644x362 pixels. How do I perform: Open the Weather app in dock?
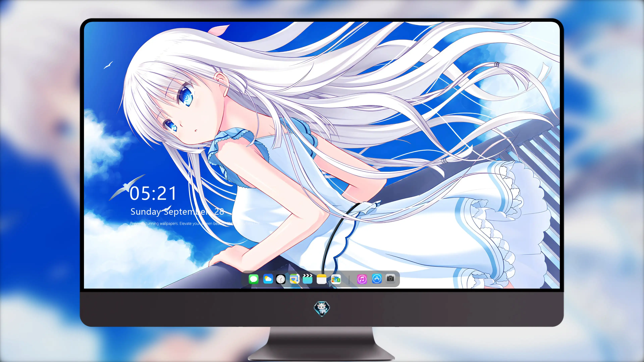point(268,279)
